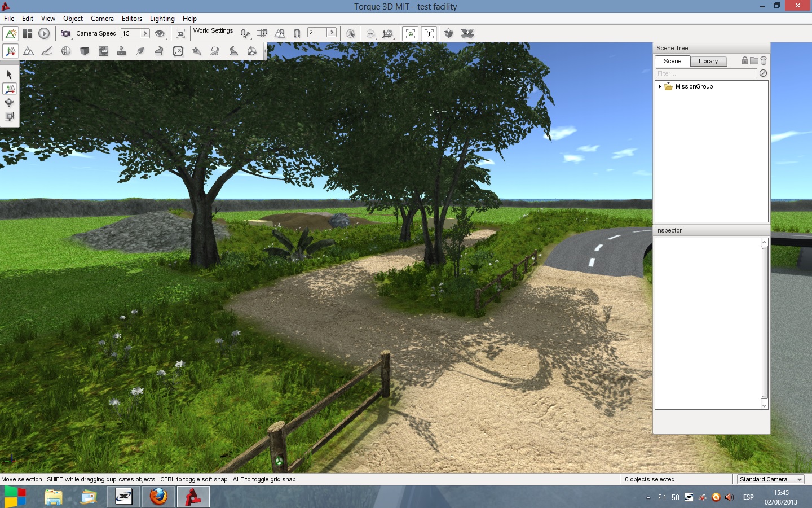Viewport: 812px width, 508px height.
Task: Open the Terrain Editor mountain icon
Action: coord(29,51)
